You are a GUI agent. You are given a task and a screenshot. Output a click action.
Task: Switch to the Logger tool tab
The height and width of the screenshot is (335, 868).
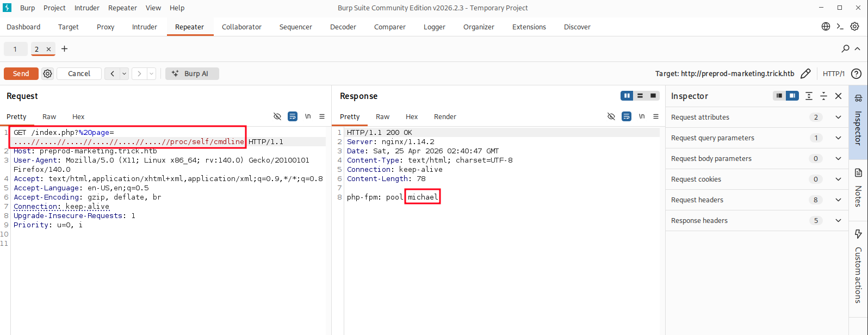pos(435,27)
